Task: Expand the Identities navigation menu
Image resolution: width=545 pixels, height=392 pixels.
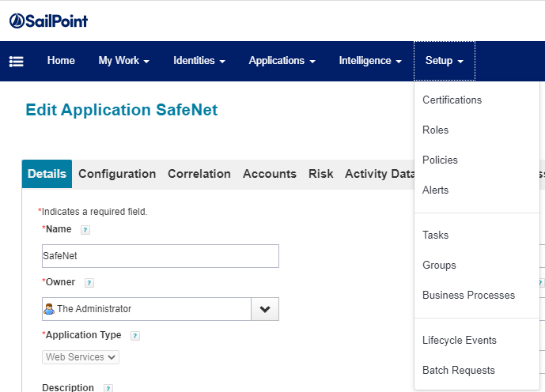Action: (199, 61)
